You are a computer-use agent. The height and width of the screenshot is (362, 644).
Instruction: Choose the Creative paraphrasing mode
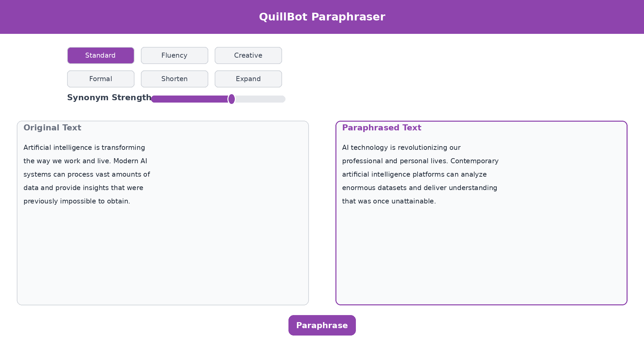pyautogui.click(x=248, y=55)
